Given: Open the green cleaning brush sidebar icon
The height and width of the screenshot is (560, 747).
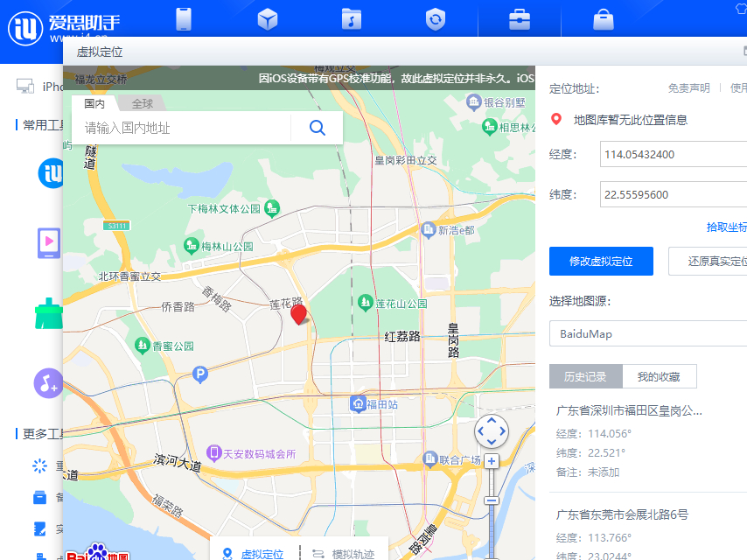Looking at the screenshot, I should click(49, 313).
